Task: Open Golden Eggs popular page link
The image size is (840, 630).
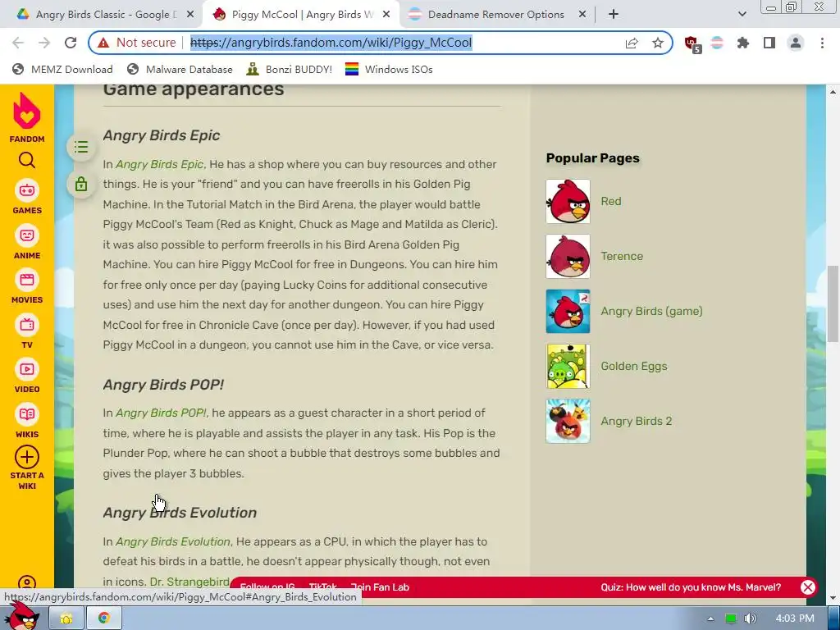Action: pos(634,366)
